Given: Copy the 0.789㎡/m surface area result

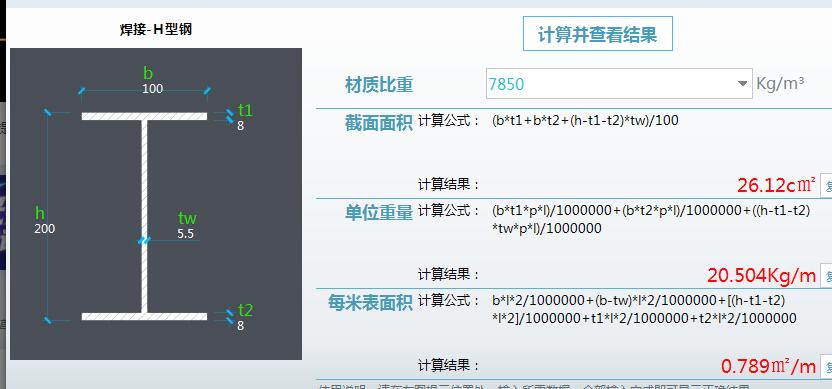Looking at the screenshot, I should [826, 366].
